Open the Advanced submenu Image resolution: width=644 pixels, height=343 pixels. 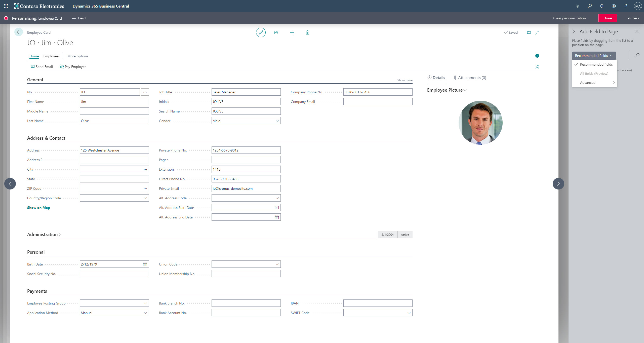click(x=594, y=83)
